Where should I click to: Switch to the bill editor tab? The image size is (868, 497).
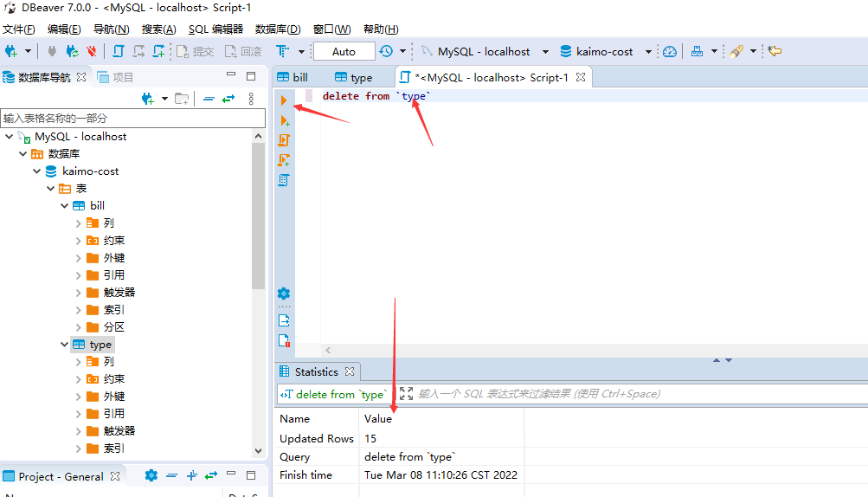click(293, 78)
